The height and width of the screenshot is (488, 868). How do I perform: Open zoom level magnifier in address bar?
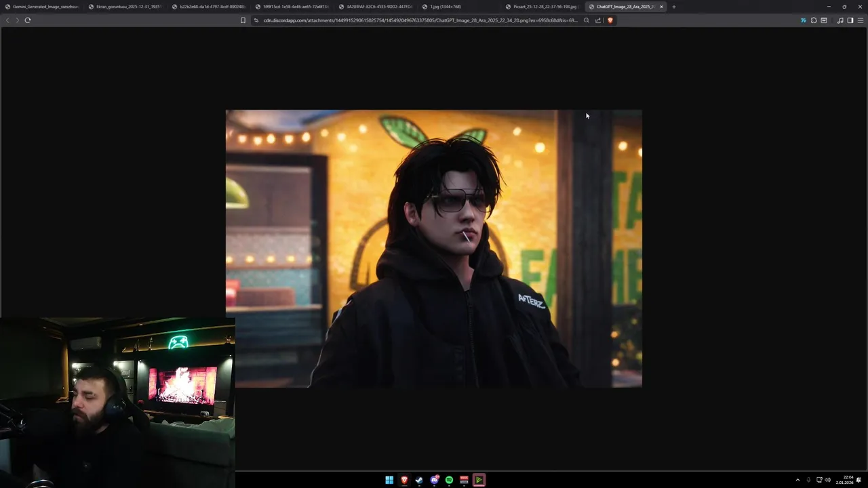click(587, 20)
